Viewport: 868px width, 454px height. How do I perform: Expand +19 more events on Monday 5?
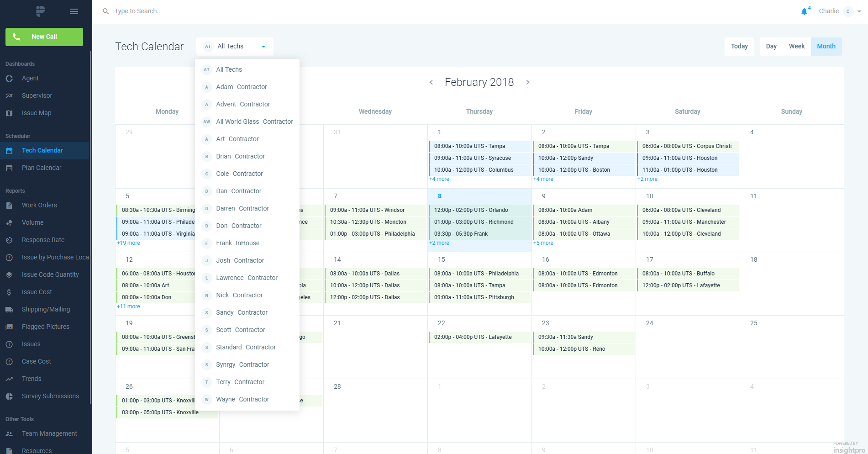pos(129,243)
